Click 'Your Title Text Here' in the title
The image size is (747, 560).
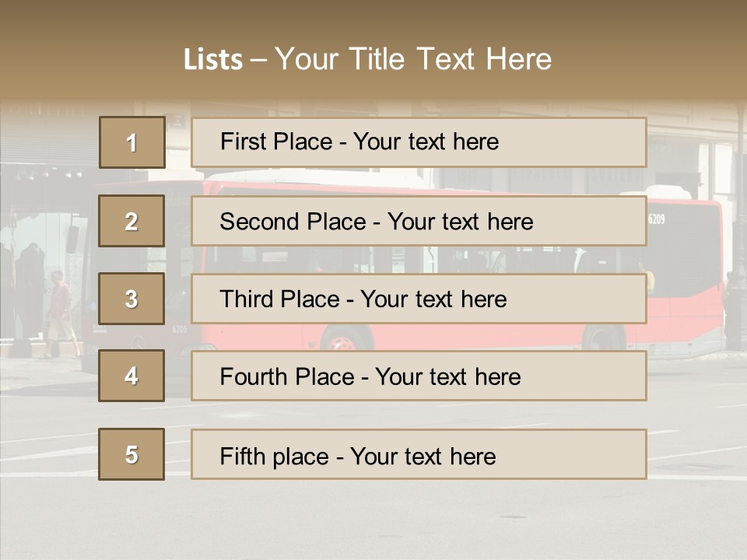pyautogui.click(x=413, y=59)
